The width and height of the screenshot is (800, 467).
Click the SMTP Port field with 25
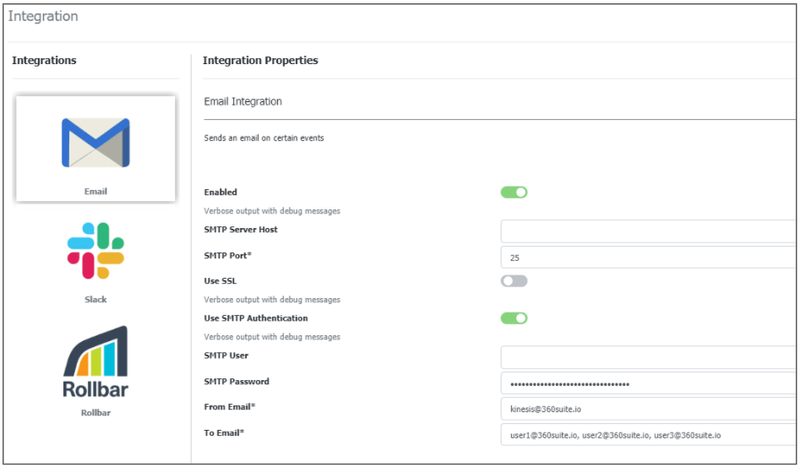[648, 257]
